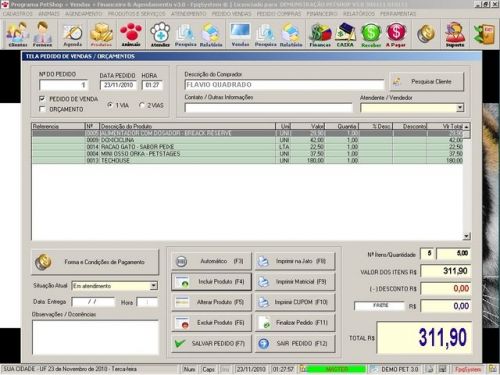Click Forma e Condições de Pagamento button

click(95, 262)
